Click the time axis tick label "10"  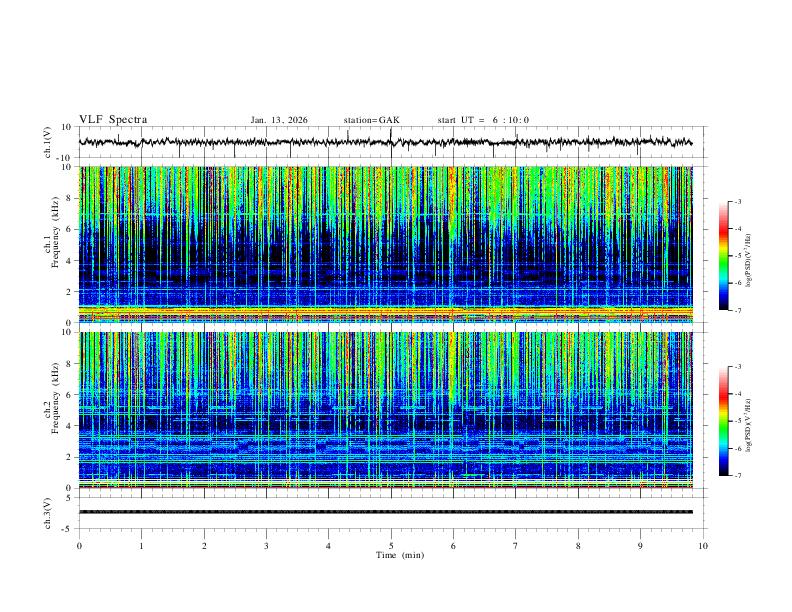[703, 546]
